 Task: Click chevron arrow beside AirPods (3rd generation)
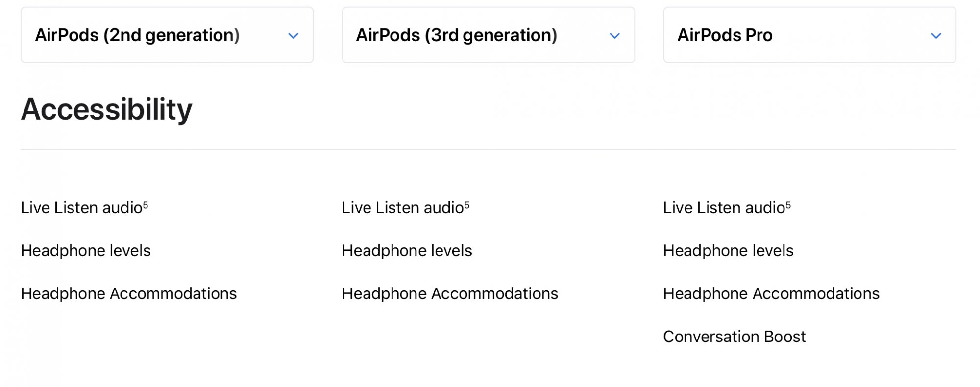click(615, 36)
